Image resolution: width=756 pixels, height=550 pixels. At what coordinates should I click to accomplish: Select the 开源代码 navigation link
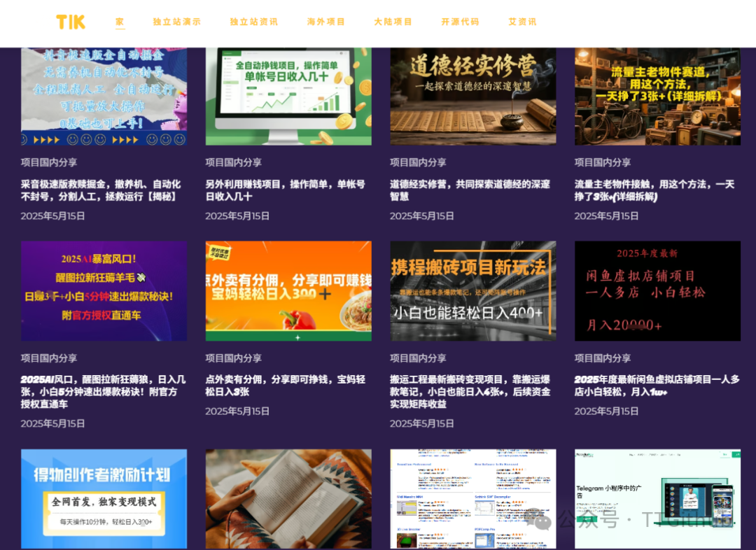[461, 22]
